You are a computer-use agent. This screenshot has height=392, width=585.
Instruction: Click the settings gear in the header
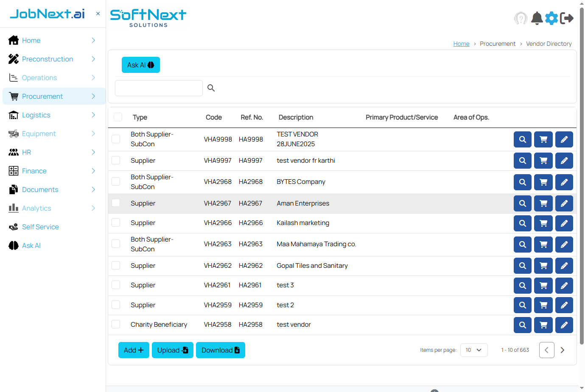point(551,18)
